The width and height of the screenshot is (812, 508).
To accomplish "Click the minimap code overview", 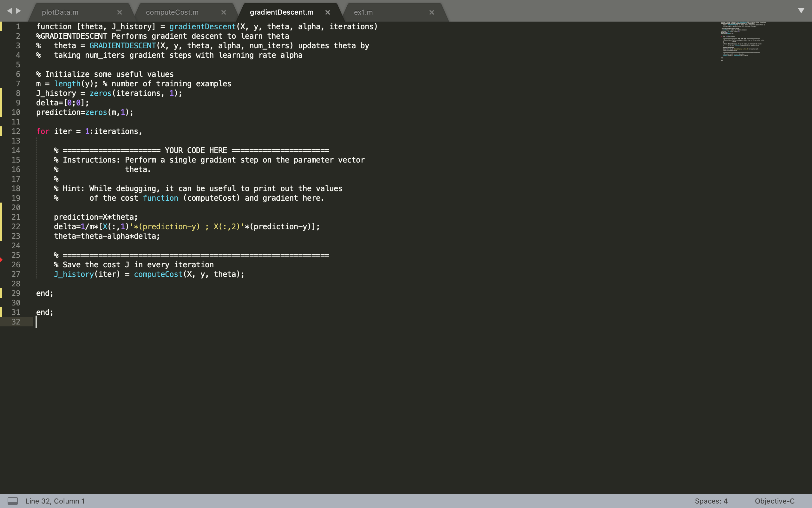I will click(x=743, y=41).
